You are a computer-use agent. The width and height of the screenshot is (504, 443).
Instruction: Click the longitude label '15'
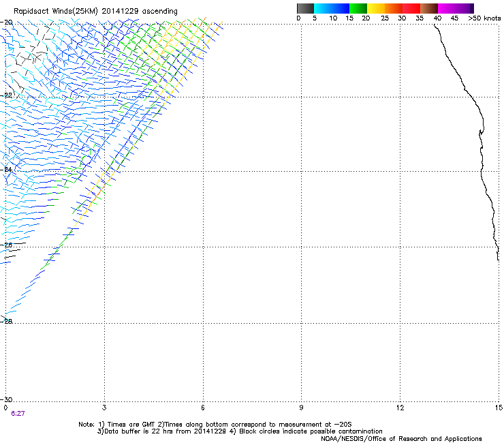(x=499, y=408)
